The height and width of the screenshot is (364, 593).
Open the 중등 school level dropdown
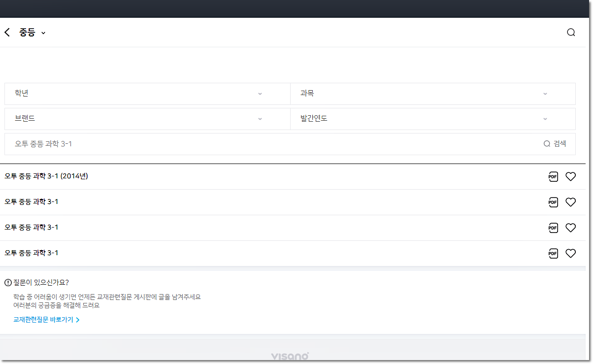tap(33, 33)
